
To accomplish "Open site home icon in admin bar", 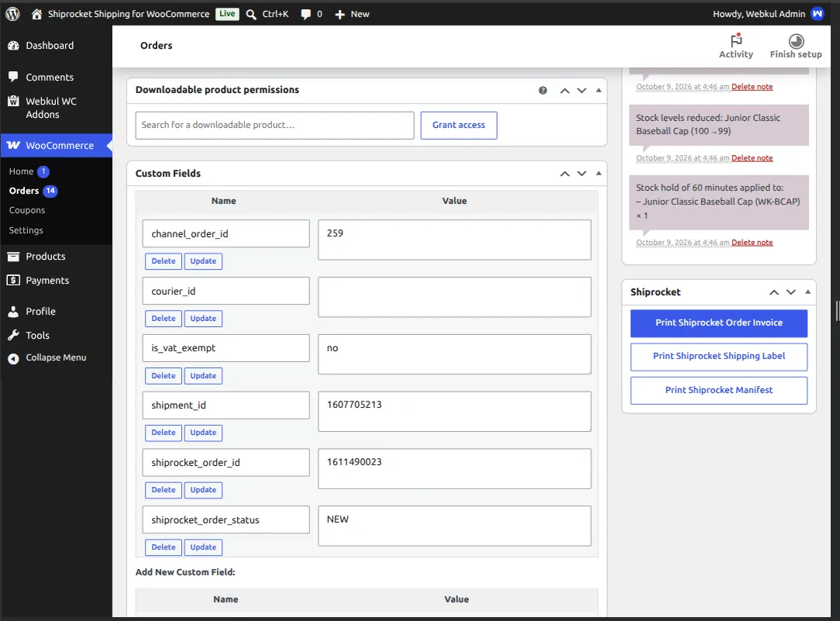I will tap(36, 14).
